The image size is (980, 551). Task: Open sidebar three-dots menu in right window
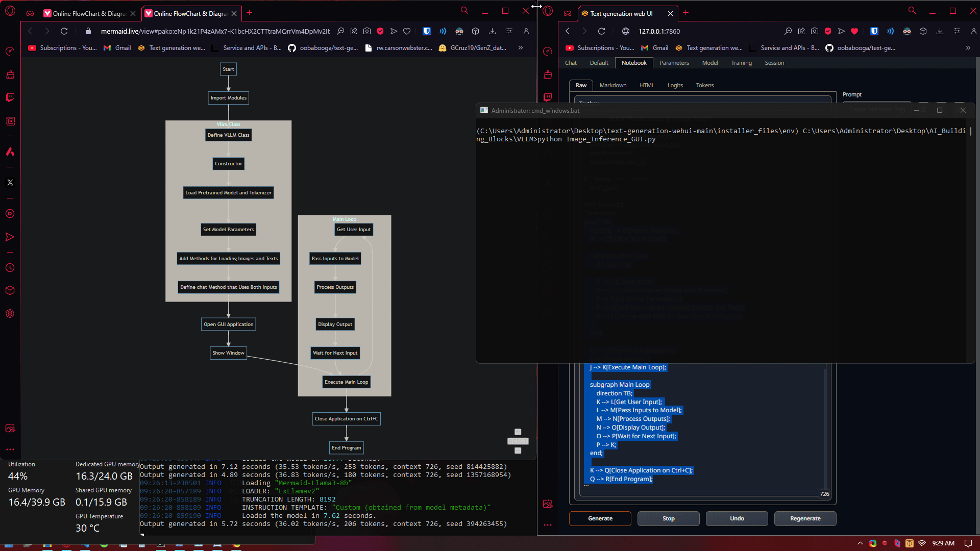[x=548, y=525]
